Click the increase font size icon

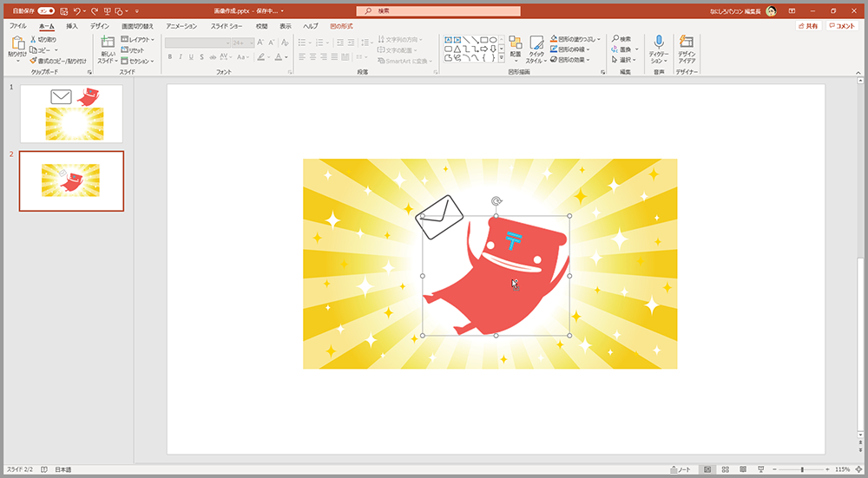pos(260,43)
